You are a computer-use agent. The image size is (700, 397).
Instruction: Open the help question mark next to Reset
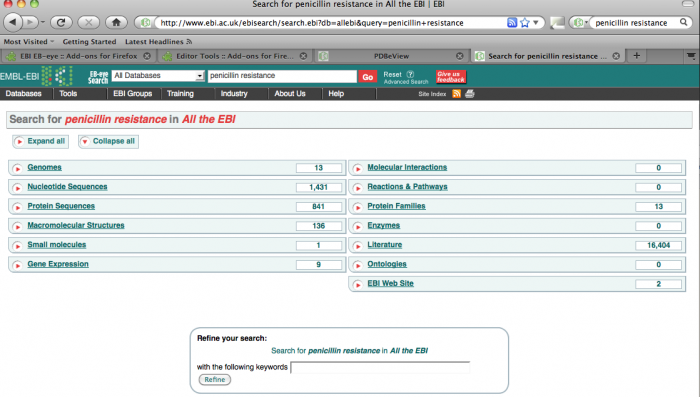pyautogui.click(x=410, y=74)
